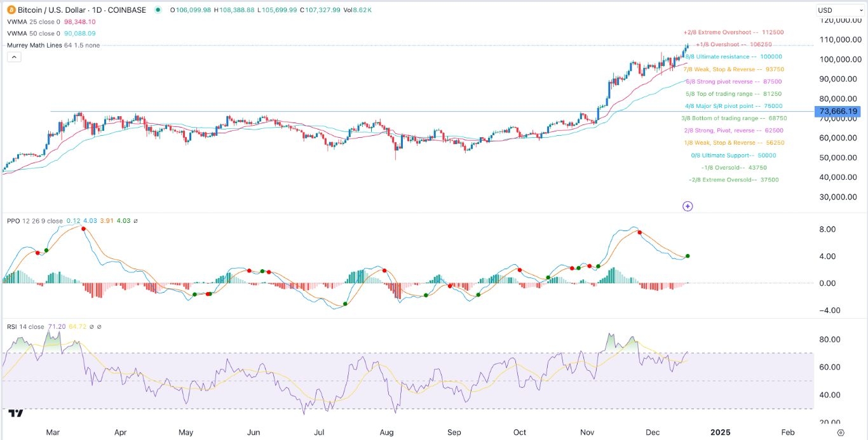Click the 73,666.19 horizontal line price label
Viewport: 868px width, 440px height.
click(x=839, y=111)
